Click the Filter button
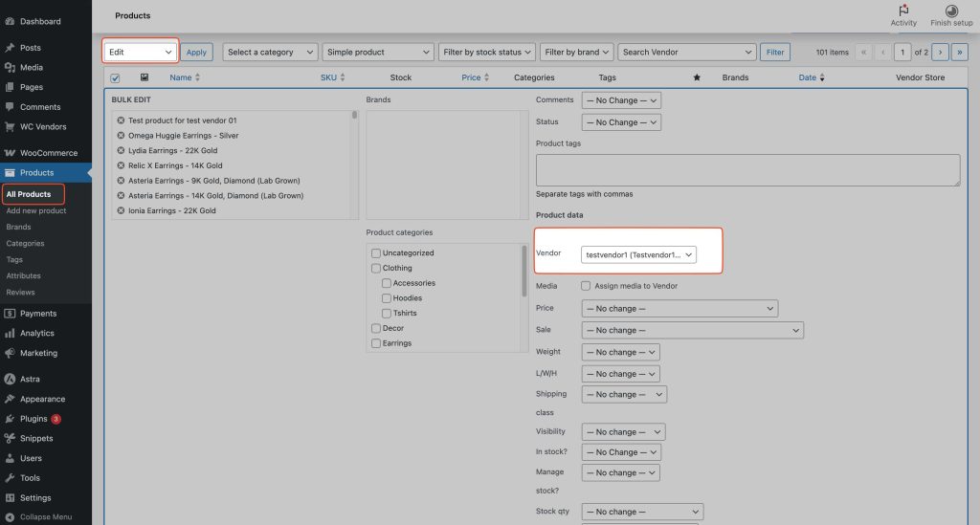 click(x=775, y=52)
